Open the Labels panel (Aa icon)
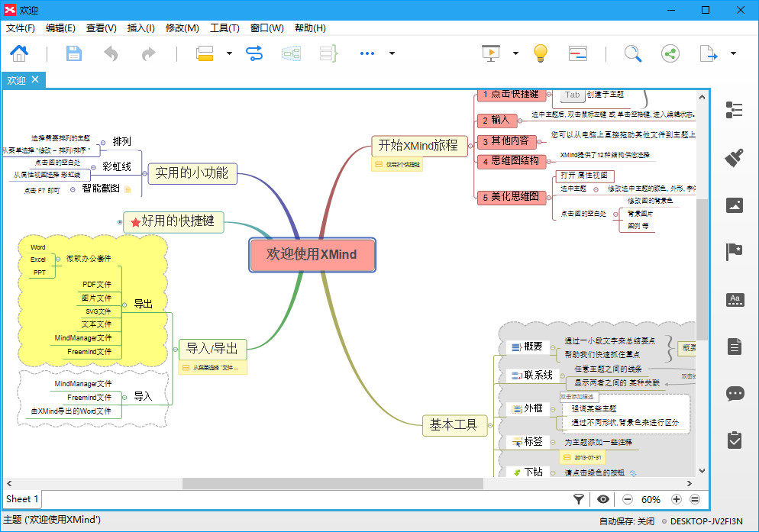 coord(734,300)
